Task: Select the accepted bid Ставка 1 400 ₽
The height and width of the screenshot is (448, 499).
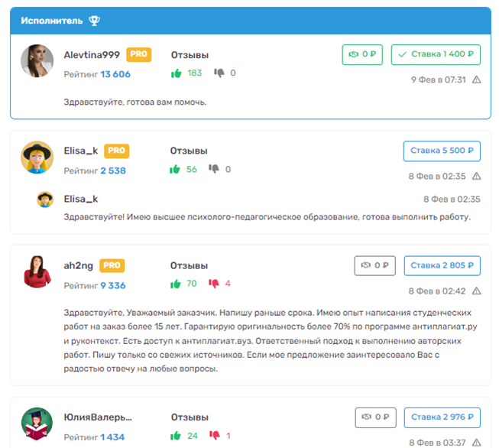Action: click(436, 55)
